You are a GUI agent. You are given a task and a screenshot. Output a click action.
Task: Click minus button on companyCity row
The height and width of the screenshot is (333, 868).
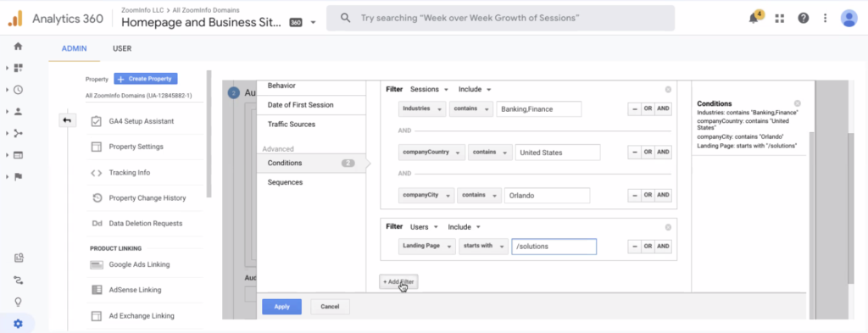coord(634,195)
